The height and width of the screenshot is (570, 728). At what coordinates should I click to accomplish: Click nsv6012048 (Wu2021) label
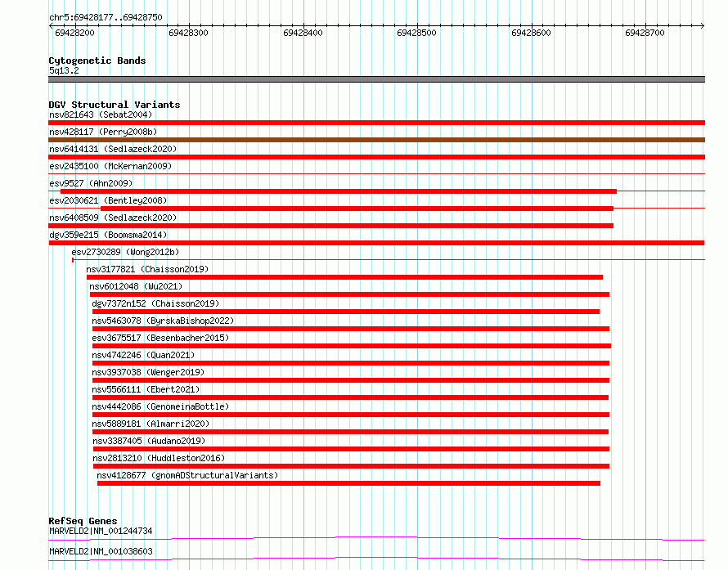(136, 286)
